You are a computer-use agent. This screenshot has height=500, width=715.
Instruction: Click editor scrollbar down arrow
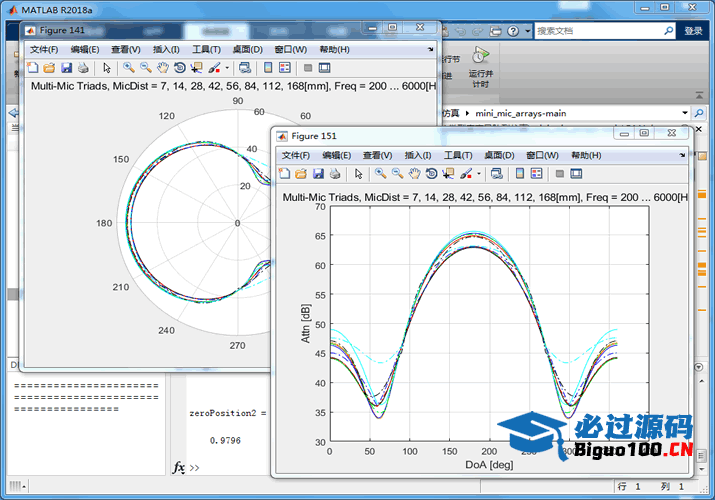click(702, 469)
